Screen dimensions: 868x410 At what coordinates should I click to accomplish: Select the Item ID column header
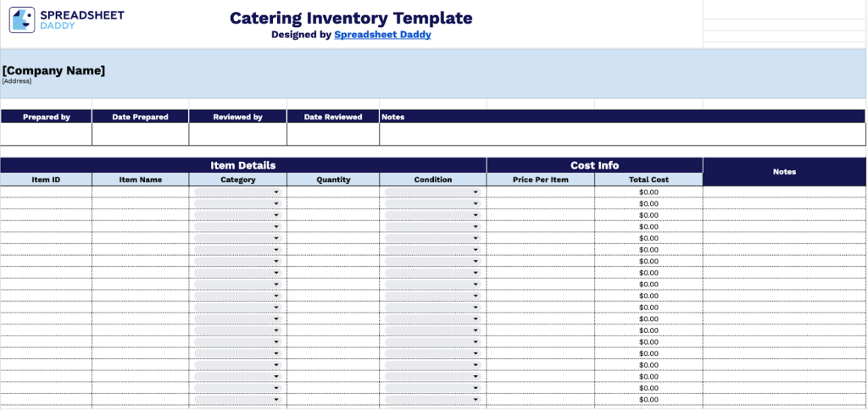point(46,180)
